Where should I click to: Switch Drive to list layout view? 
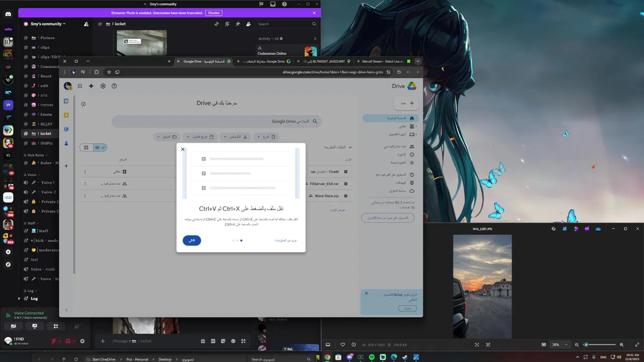[x=100, y=147]
